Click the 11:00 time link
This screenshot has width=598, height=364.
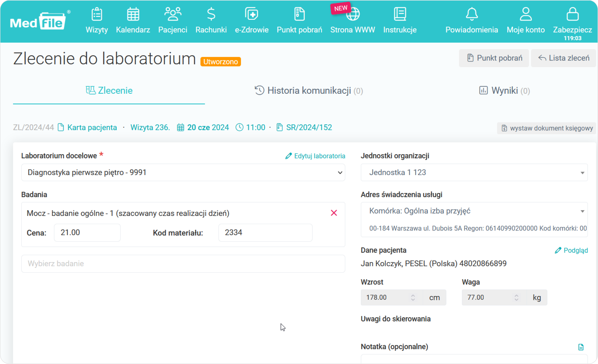(x=256, y=127)
